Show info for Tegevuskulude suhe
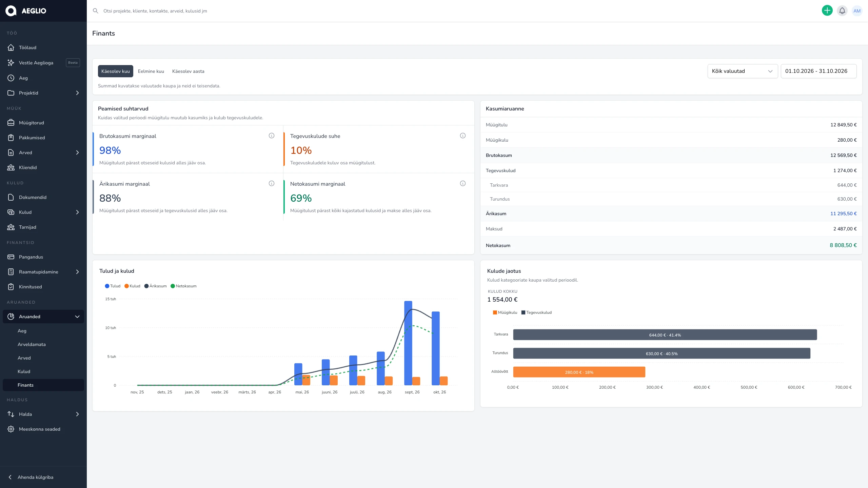This screenshot has height=488, width=868. (463, 136)
